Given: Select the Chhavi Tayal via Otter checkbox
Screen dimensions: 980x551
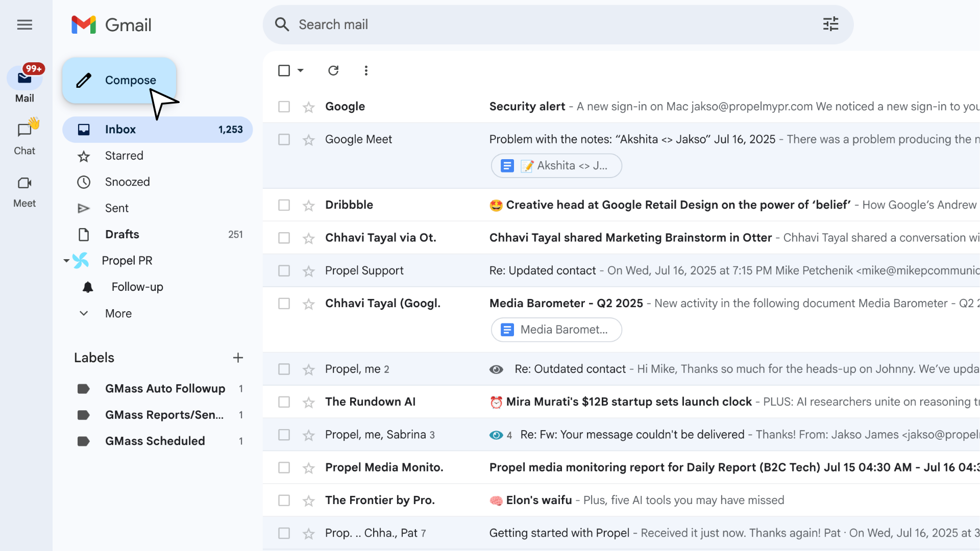Looking at the screenshot, I should coord(284,238).
